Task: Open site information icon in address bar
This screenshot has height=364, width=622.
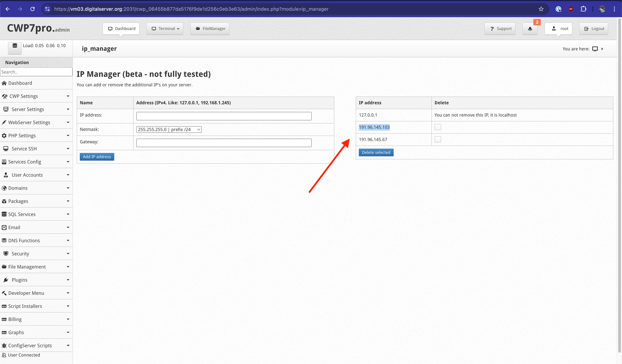Action: (47, 9)
